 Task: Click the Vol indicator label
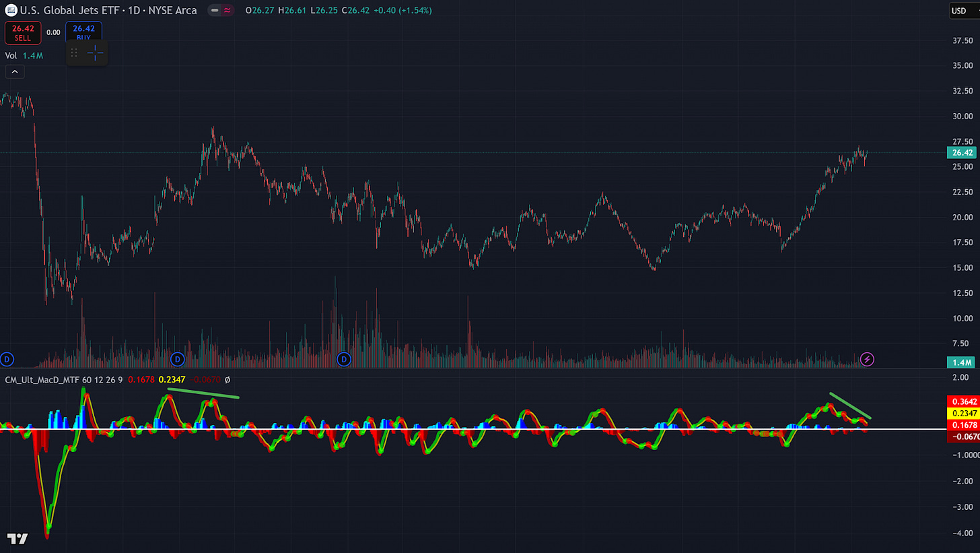[11, 55]
